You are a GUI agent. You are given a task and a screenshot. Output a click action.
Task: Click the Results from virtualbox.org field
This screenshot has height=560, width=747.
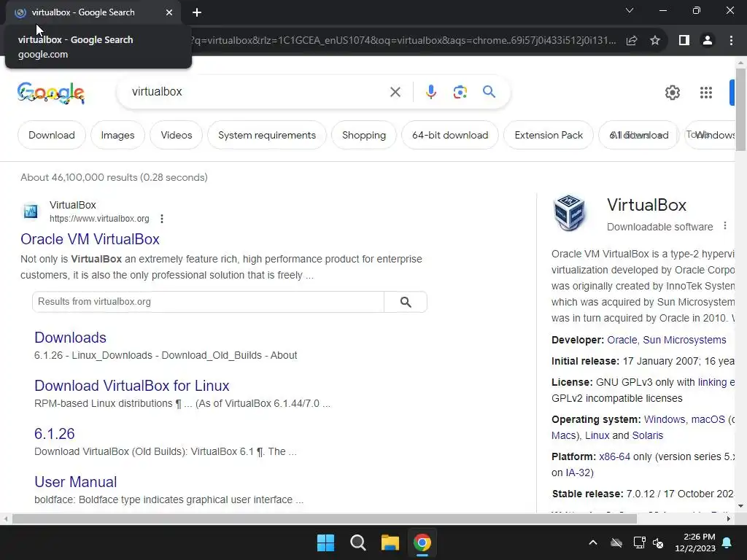[208, 302]
